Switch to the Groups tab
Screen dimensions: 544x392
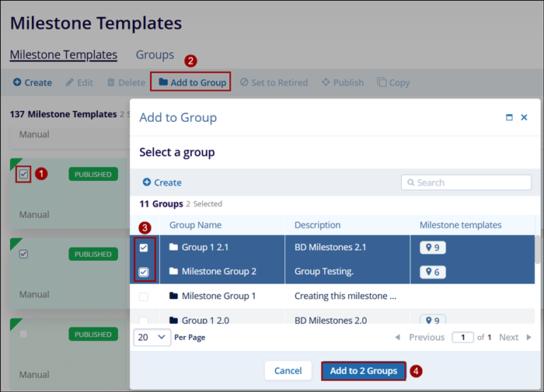point(155,55)
